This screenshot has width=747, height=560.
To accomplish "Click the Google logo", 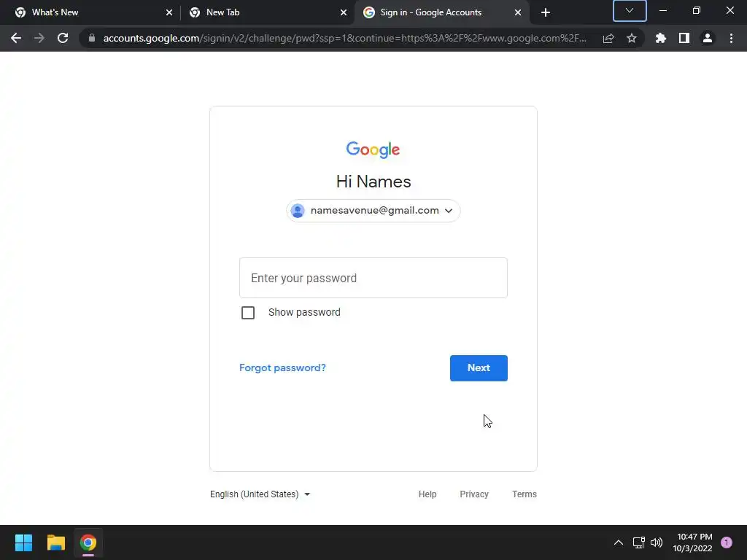I will coord(373,149).
